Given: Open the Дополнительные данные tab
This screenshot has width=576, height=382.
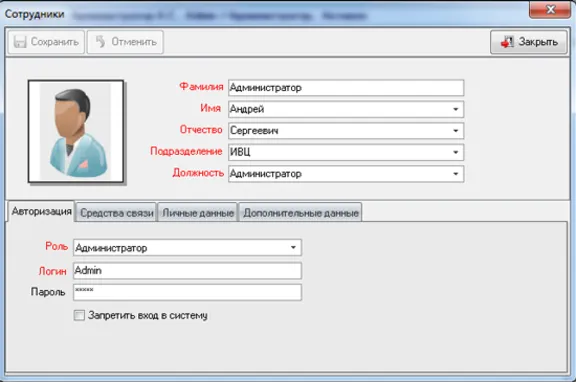Looking at the screenshot, I should 300,213.
